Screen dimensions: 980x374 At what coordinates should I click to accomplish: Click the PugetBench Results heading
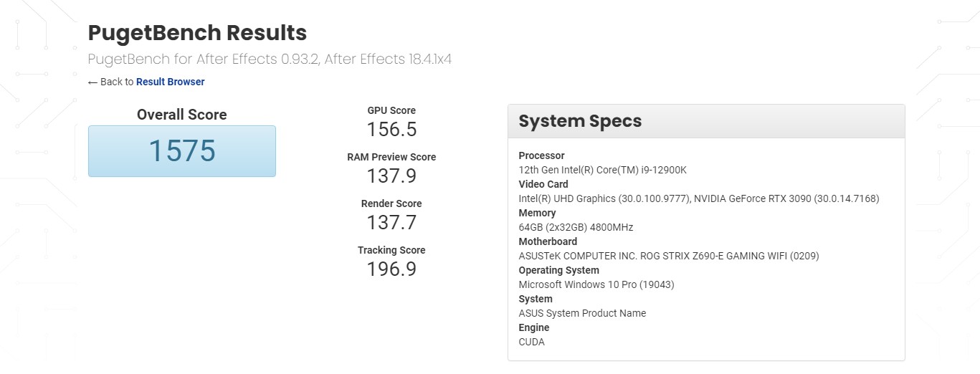(197, 33)
